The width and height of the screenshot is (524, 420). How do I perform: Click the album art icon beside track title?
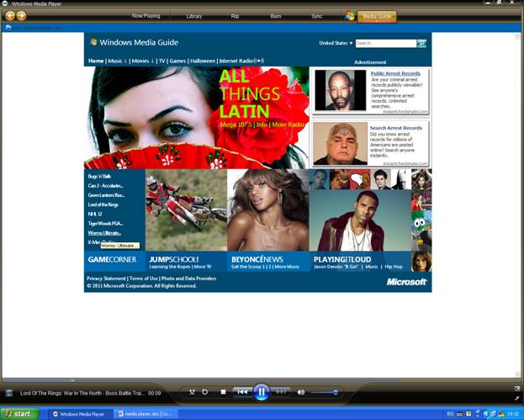tap(9, 393)
